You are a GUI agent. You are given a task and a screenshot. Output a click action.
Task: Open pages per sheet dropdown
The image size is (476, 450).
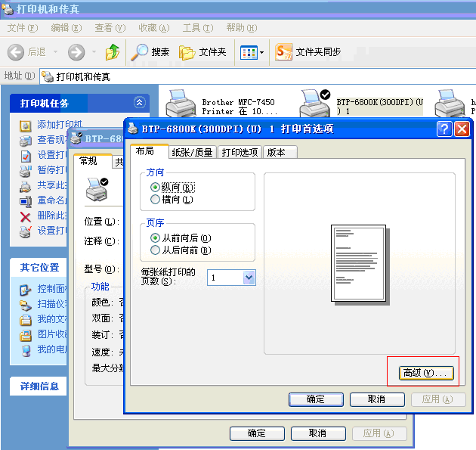point(249,278)
